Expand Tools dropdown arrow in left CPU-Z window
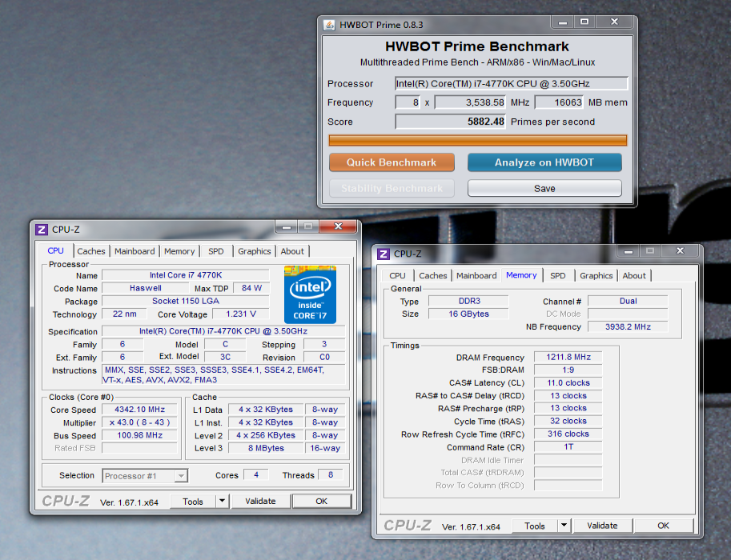Screen dimensions: 731x560 [x=223, y=501]
